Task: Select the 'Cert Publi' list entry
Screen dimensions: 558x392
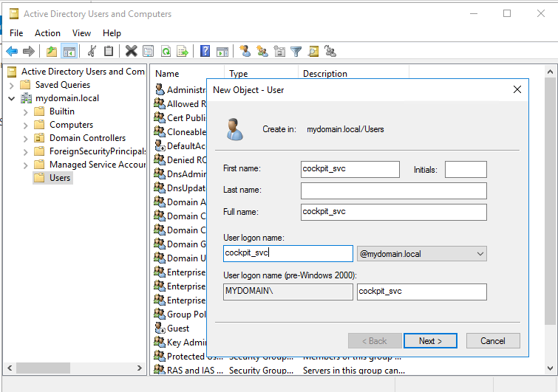Action: (180, 117)
